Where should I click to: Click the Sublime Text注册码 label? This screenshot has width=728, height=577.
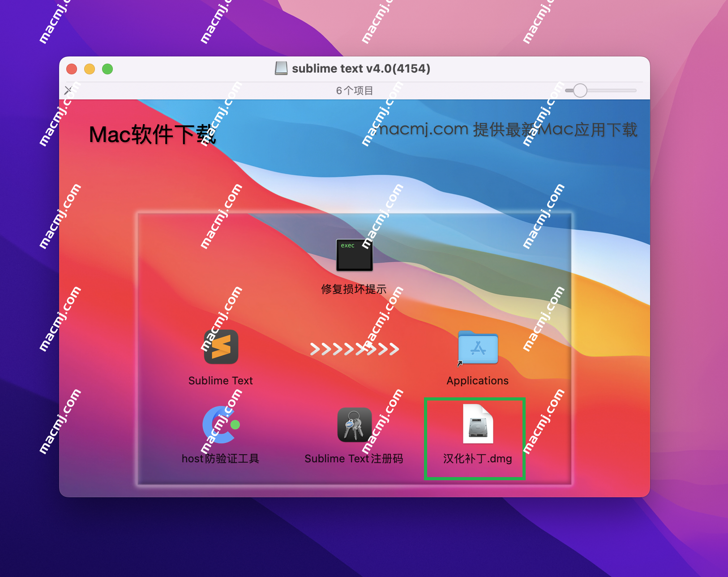pos(354,459)
